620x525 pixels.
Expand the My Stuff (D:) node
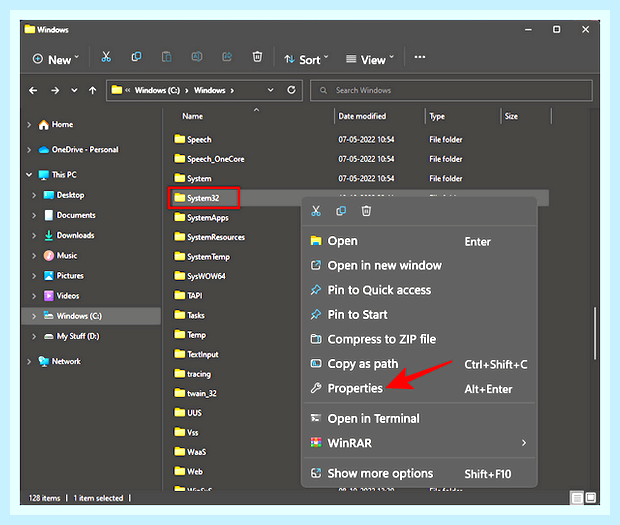(x=34, y=336)
